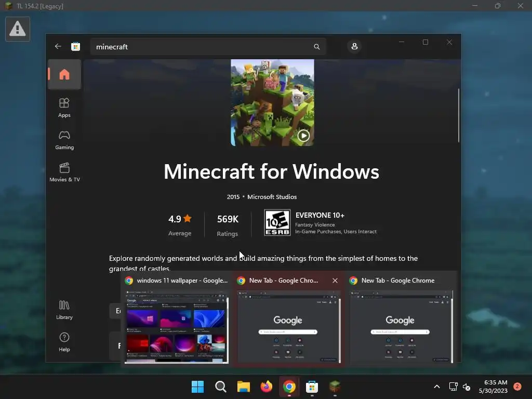Click the In-Game Purchases, Users Interact text
The height and width of the screenshot is (399, 532).
(x=336, y=231)
